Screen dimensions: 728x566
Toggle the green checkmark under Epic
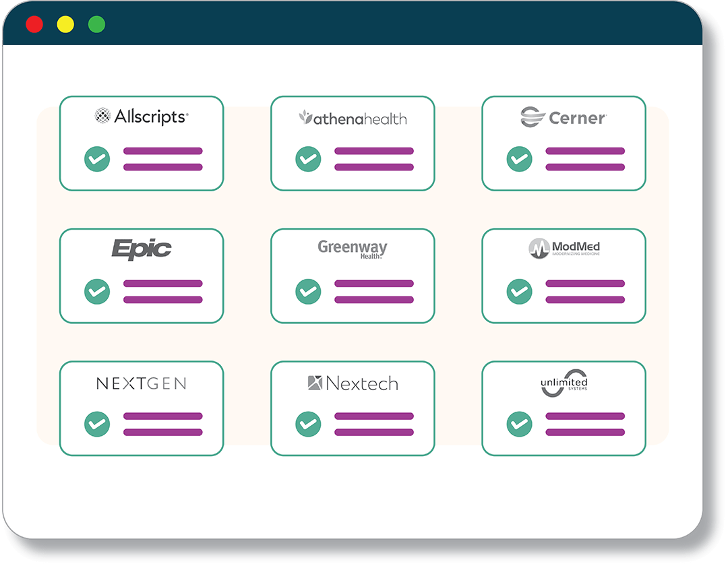point(97,292)
